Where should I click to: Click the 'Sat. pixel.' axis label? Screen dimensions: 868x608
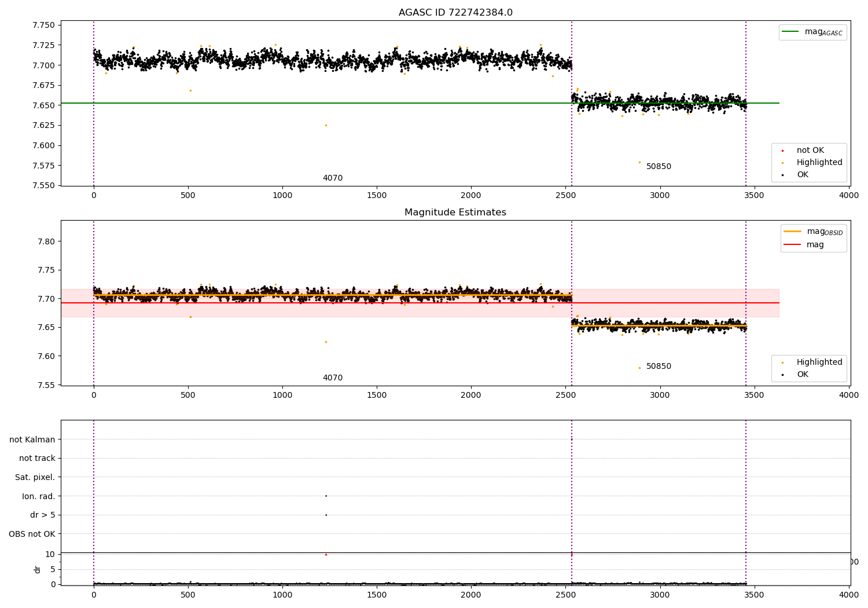pyautogui.click(x=35, y=478)
